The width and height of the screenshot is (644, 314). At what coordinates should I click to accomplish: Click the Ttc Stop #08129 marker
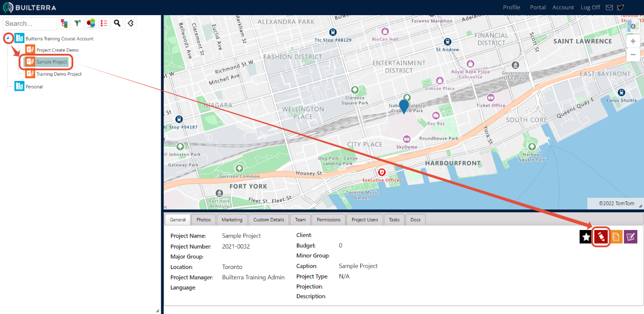pos(333,32)
